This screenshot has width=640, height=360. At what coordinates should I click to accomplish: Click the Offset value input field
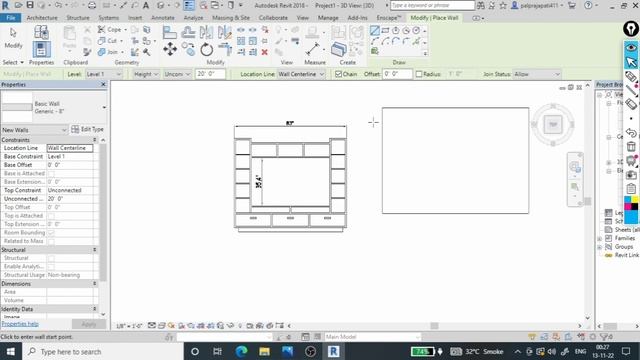(x=397, y=74)
